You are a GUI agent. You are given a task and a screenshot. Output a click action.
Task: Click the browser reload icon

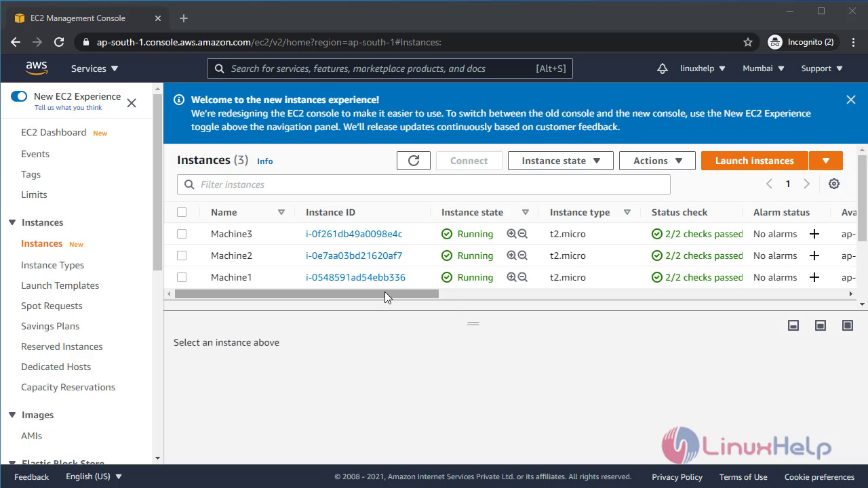click(59, 42)
